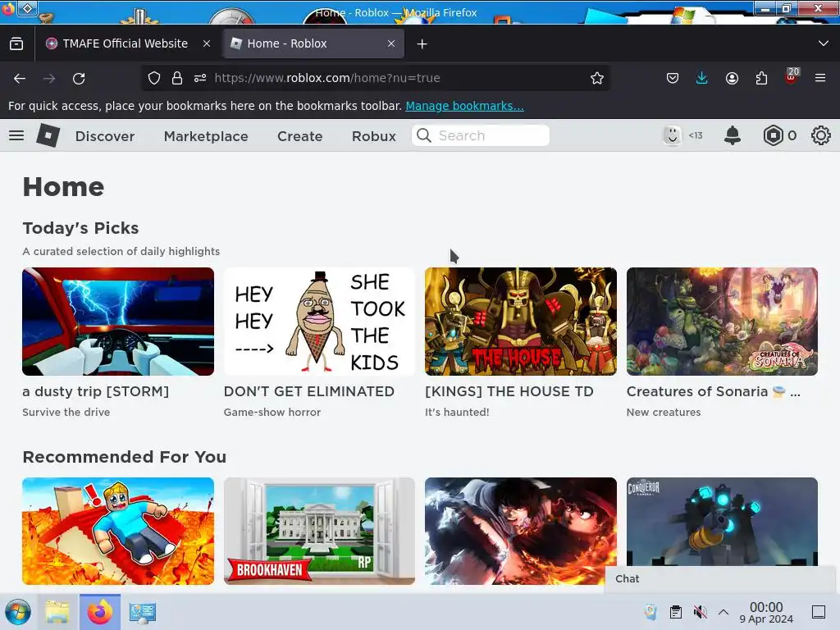Close the TMAFE Official Website tab
Viewport: 840px width, 630px height.
pyautogui.click(x=206, y=44)
